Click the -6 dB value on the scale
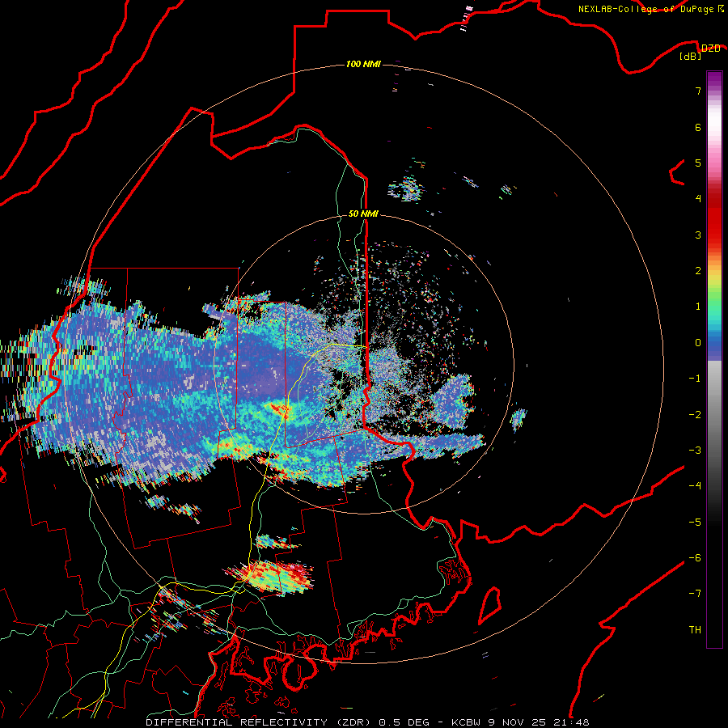 (695, 558)
